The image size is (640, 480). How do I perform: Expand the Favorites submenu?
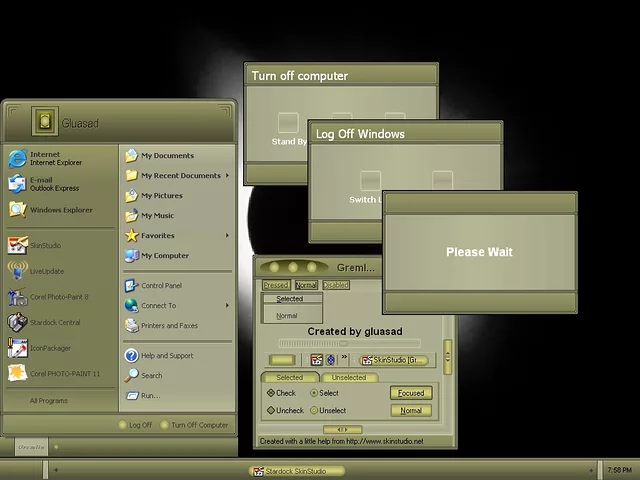tap(227, 236)
